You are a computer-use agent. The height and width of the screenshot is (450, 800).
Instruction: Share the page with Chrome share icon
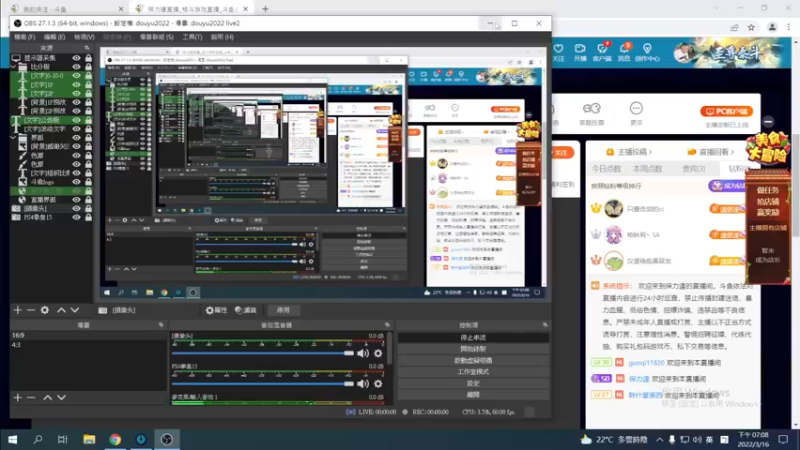[734, 28]
